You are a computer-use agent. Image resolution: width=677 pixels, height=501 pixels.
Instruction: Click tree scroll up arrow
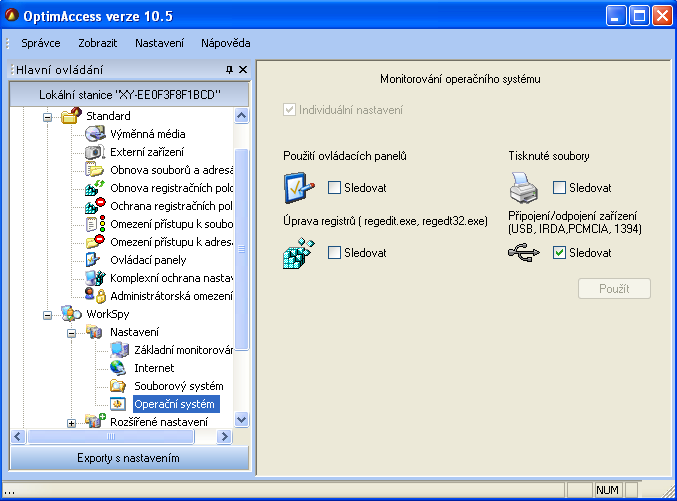click(x=241, y=115)
